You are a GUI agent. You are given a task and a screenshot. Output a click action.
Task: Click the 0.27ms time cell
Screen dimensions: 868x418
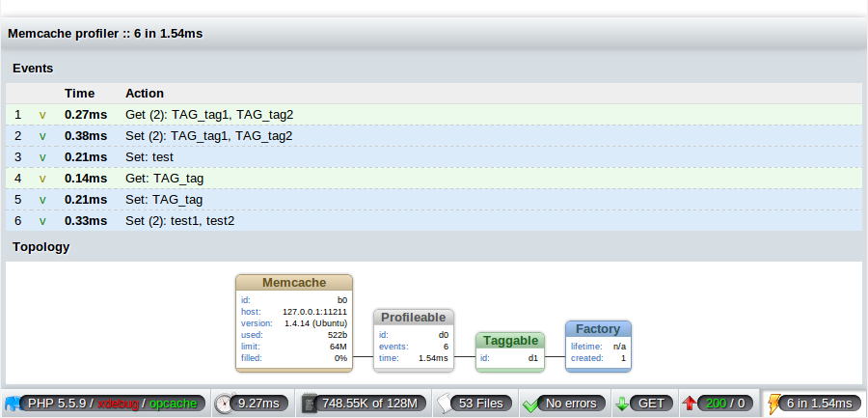[86, 115]
